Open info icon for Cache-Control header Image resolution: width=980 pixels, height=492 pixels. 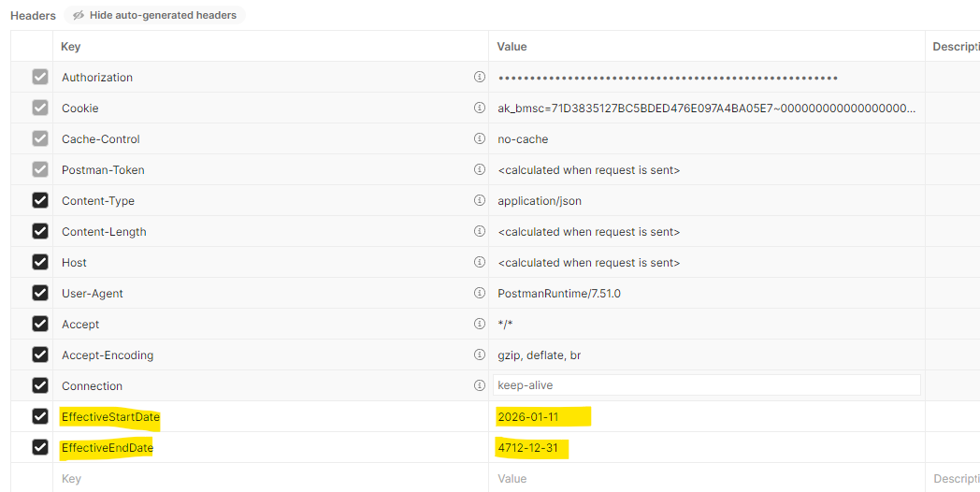480,138
